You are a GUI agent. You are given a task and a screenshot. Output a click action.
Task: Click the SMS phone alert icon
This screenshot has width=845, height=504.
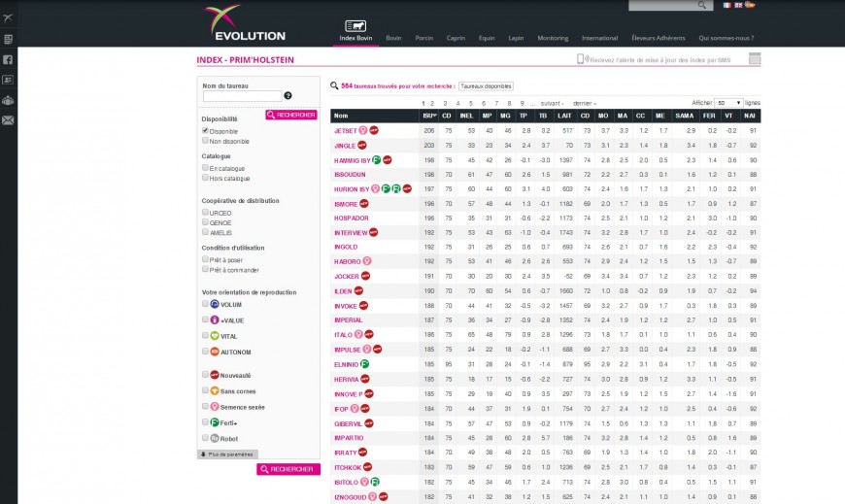tap(581, 59)
